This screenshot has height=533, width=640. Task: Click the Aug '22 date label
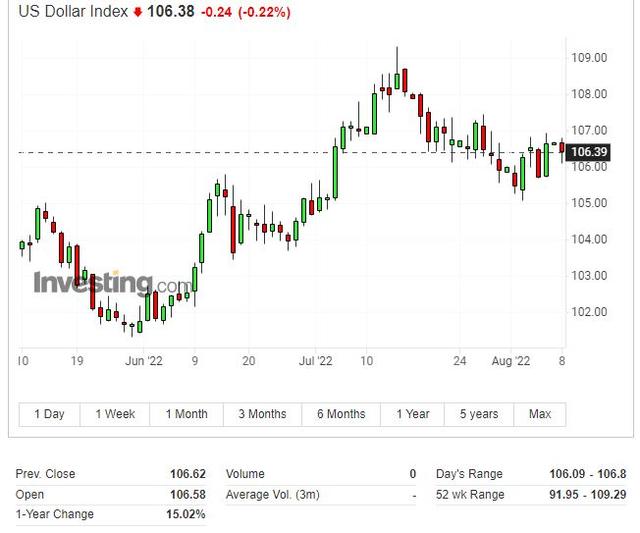[511, 361]
